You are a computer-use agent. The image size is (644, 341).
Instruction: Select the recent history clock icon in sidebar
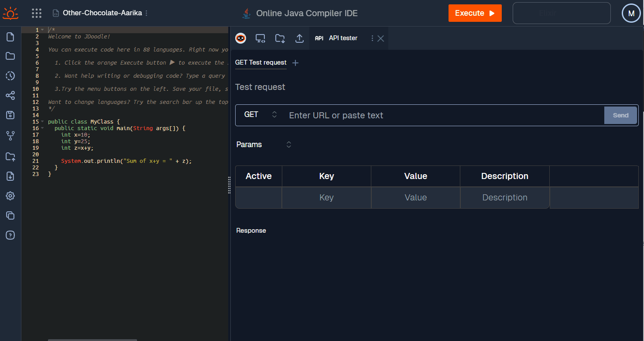tap(10, 76)
